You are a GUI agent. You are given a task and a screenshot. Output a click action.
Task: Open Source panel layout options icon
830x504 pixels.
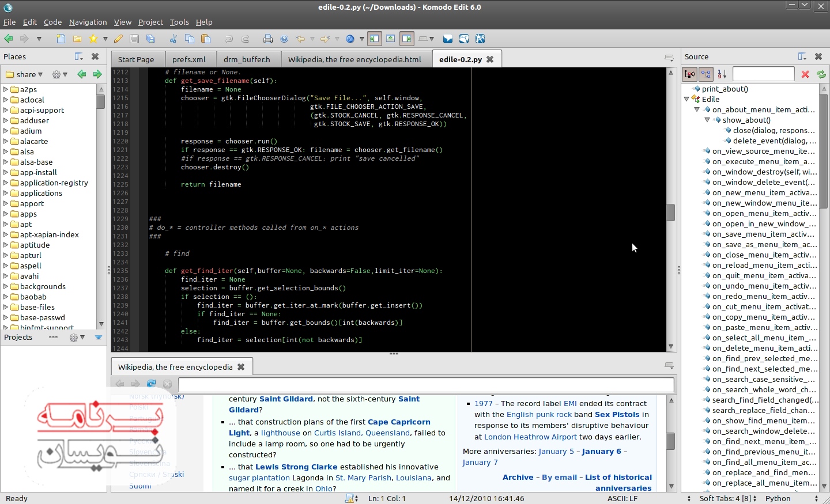click(x=802, y=56)
